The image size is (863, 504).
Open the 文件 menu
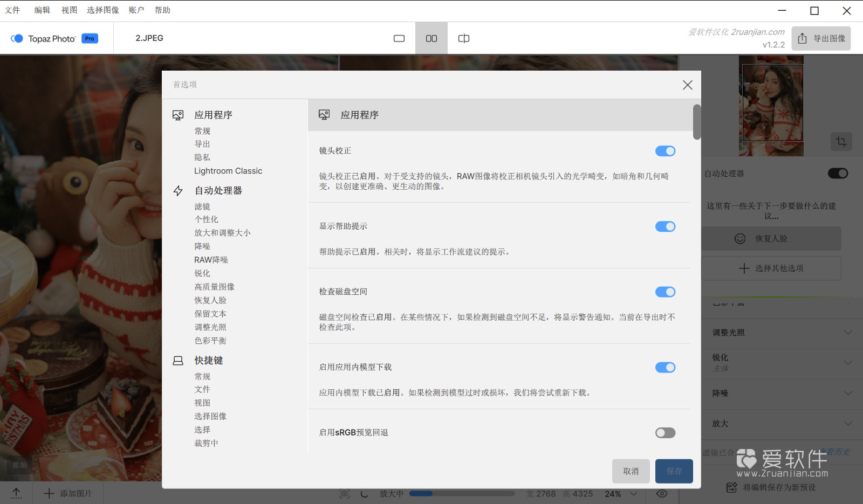tap(12, 9)
